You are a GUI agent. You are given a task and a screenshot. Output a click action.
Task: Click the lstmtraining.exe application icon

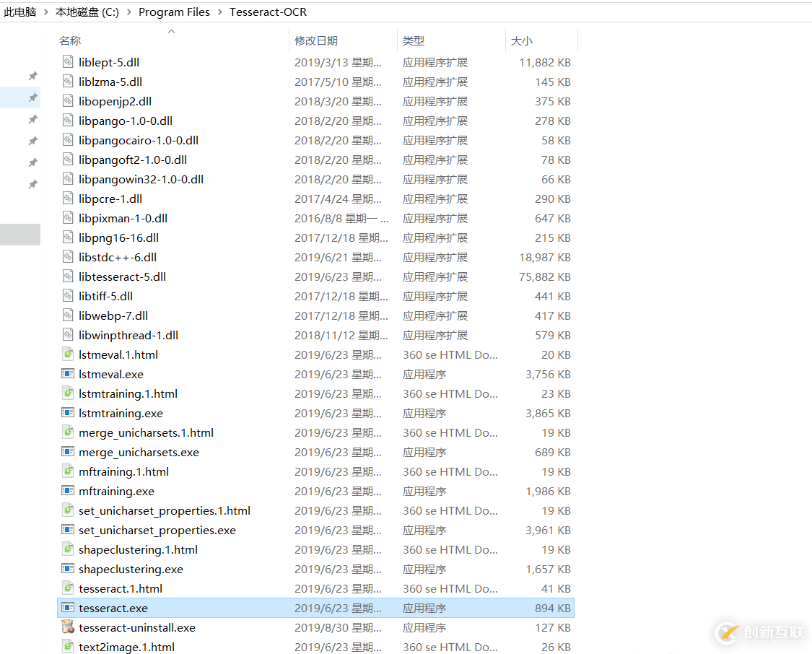click(x=68, y=413)
